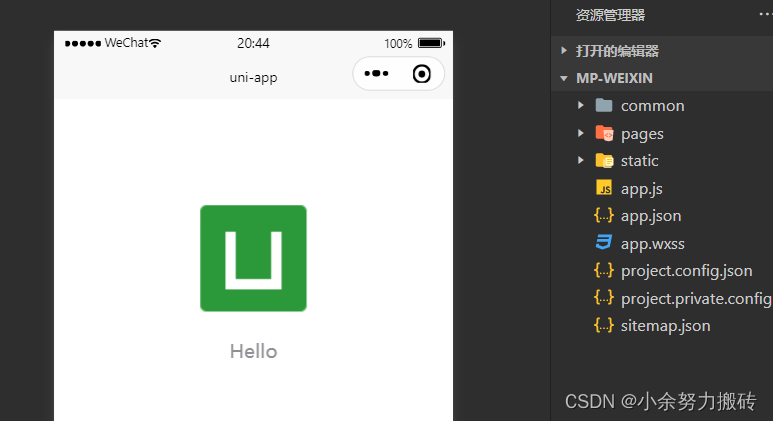Click the 资源管理器 panel title

tap(610, 15)
